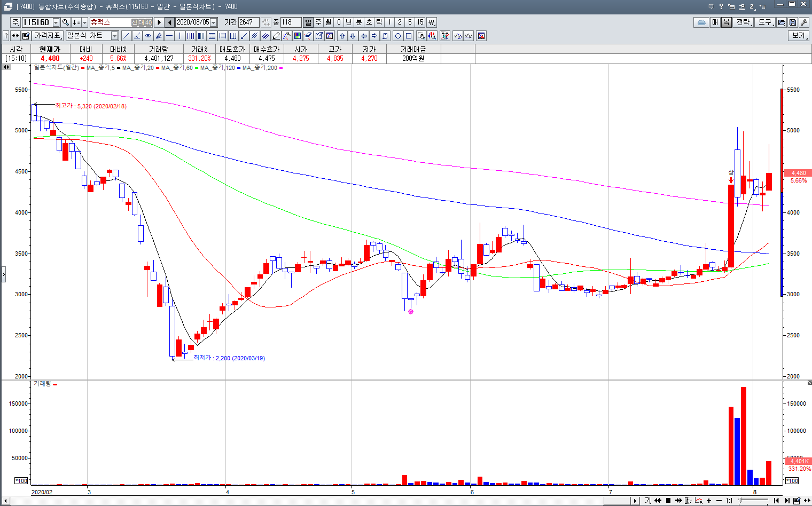Select 15-minute interval button
Viewport: 812px width, 506px height.
(420, 22)
